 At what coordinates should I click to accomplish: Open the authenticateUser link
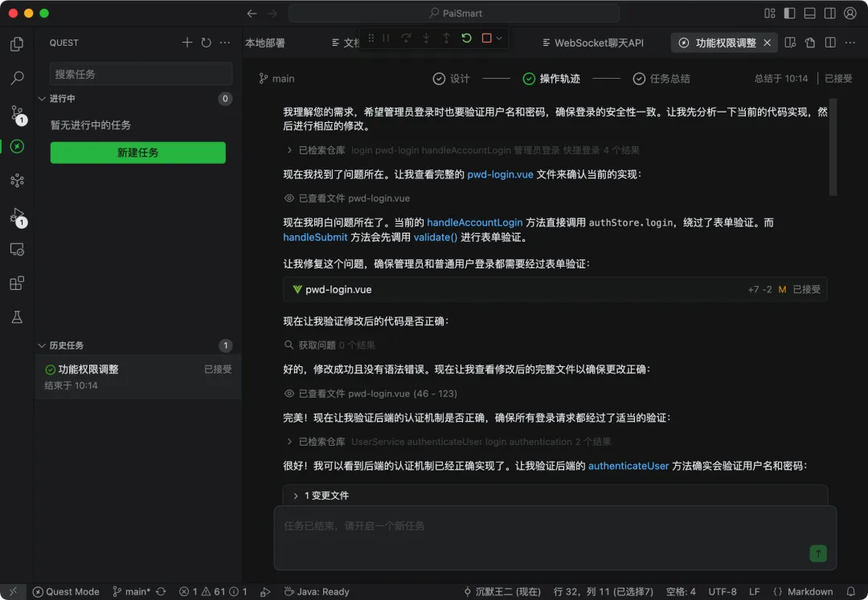pos(628,466)
